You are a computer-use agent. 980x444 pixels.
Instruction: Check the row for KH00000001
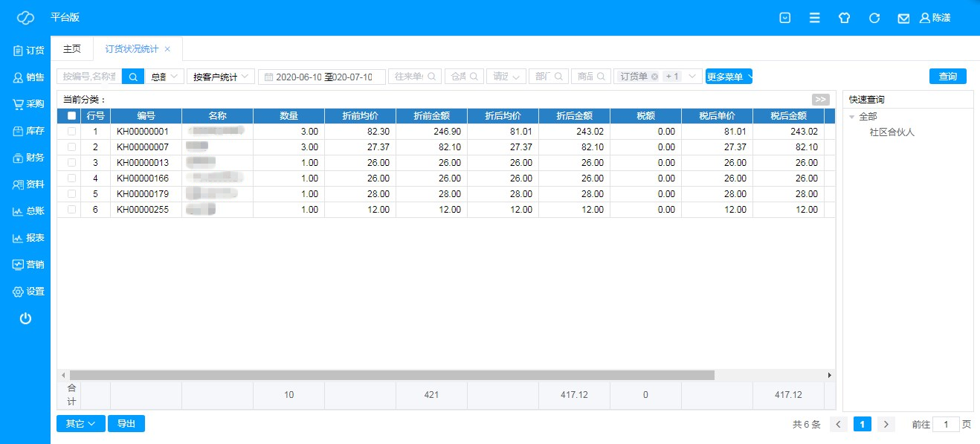[71, 132]
